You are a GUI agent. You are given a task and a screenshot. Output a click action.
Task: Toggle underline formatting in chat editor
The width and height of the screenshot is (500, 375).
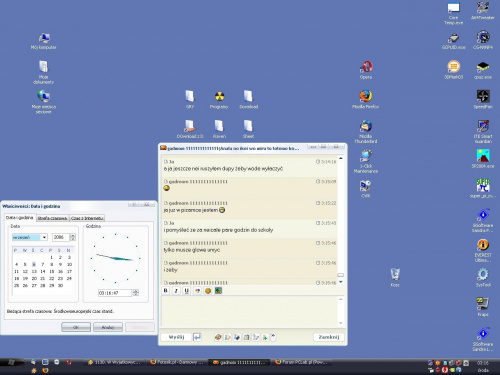186,291
